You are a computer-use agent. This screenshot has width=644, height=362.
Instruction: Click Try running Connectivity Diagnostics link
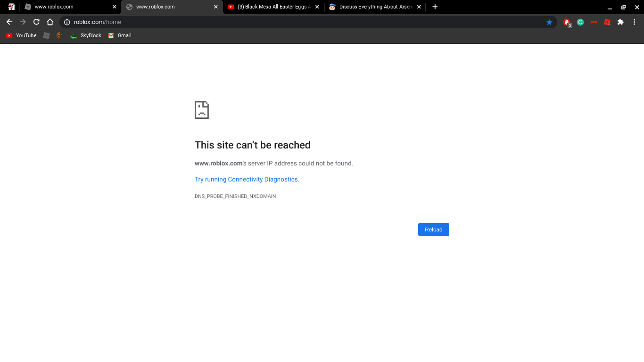(247, 180)
